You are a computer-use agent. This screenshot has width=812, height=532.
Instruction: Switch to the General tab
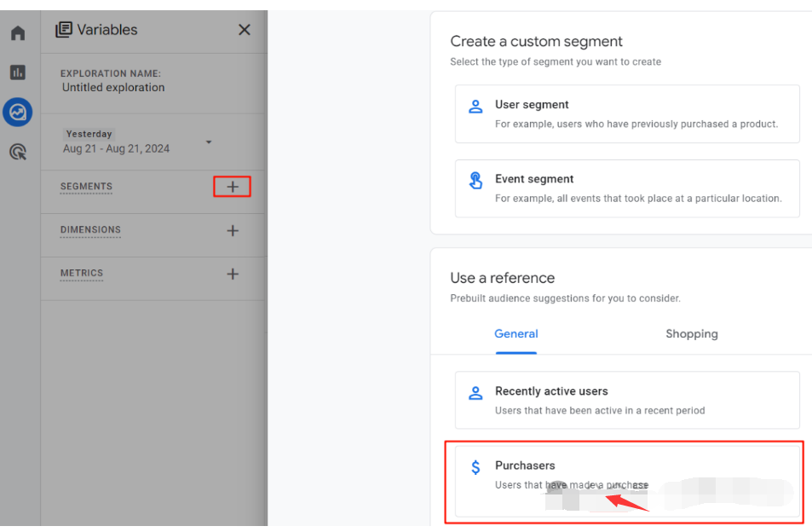click(x=515, y=333)
